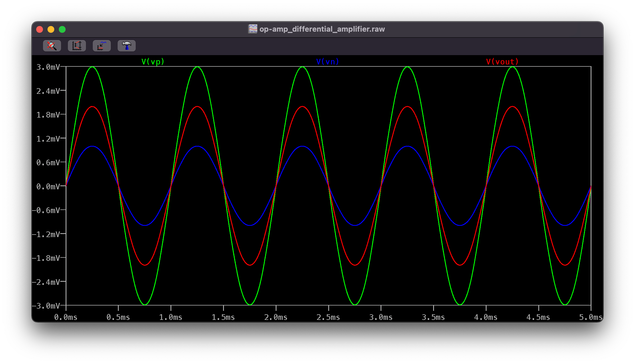Close the waveform window with red button
Viewport: 635px width, 364px height.
[40, 29]
